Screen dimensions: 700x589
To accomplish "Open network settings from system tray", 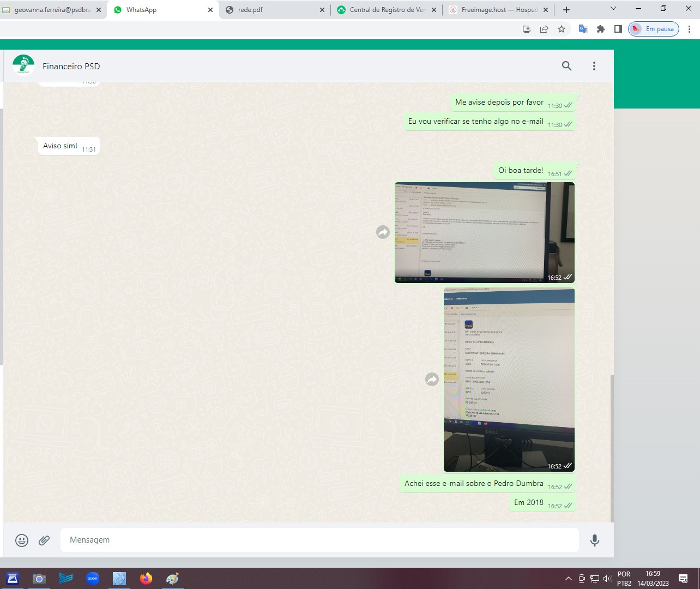I will point(595,579).
